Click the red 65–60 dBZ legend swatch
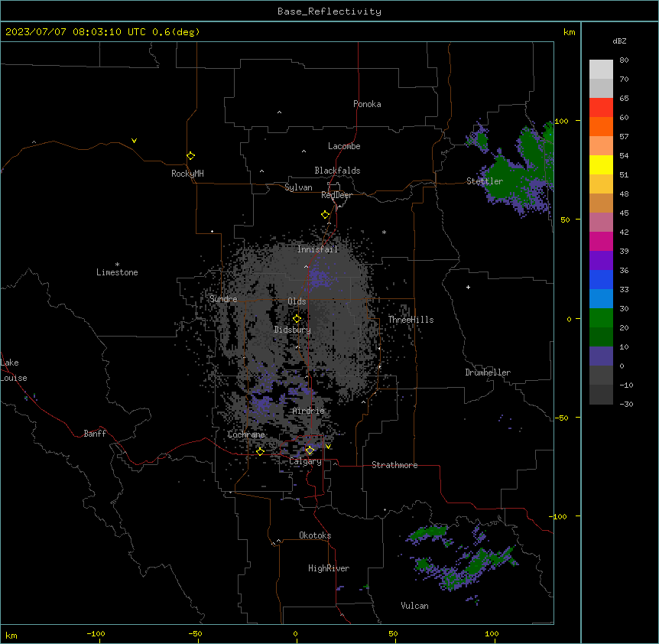The height and width of the screenshot is (644, 659). tap(601, 108)
